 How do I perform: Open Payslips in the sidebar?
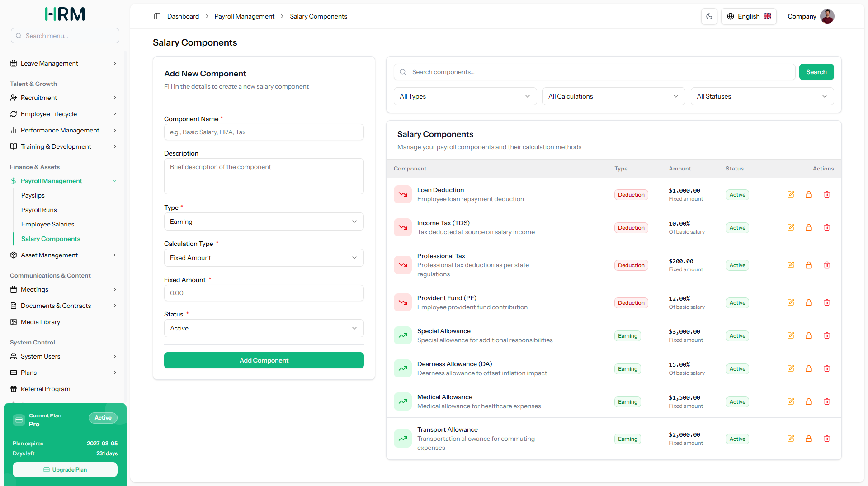[33, 195]
